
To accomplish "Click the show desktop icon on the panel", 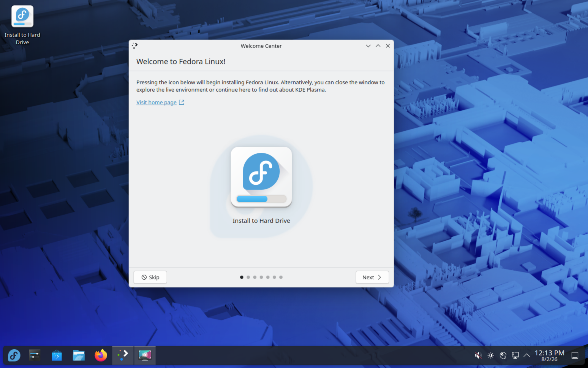I will (x=575, y=356).
